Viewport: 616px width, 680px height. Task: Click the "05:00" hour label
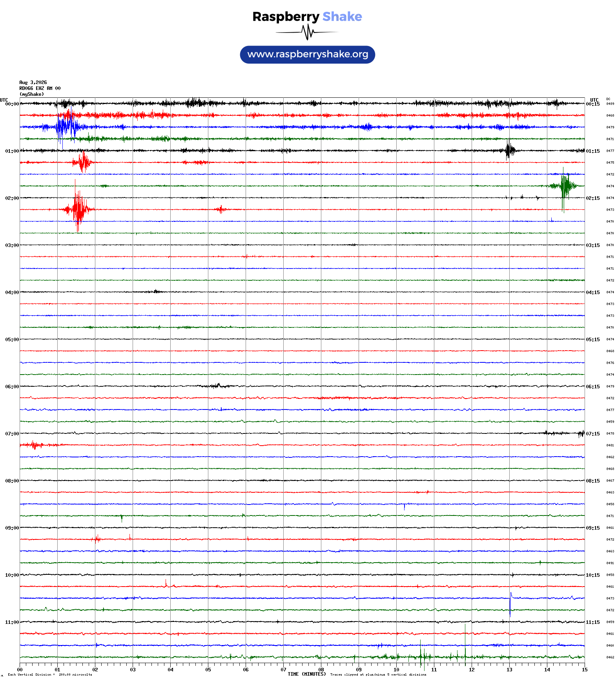[12, 340]
